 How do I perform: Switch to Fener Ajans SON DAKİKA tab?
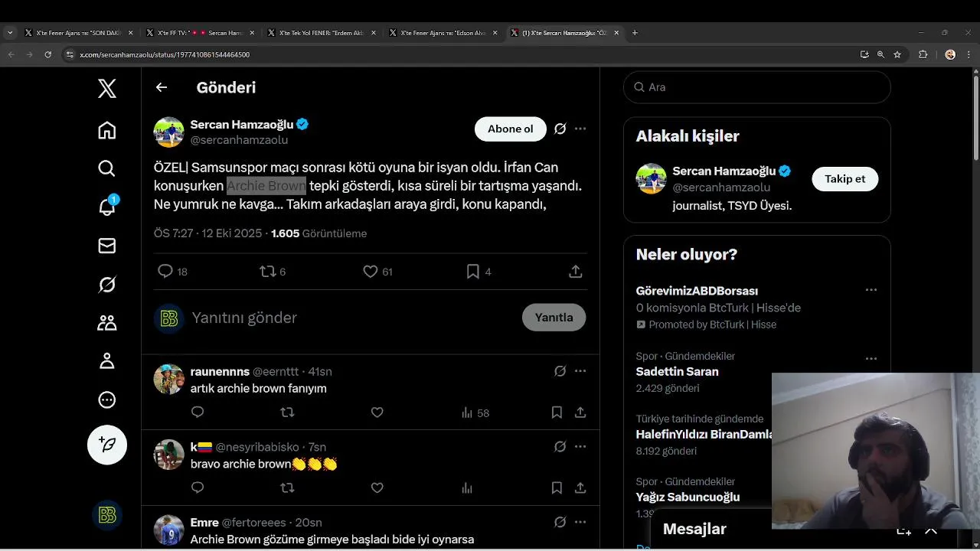pos(79,33)
